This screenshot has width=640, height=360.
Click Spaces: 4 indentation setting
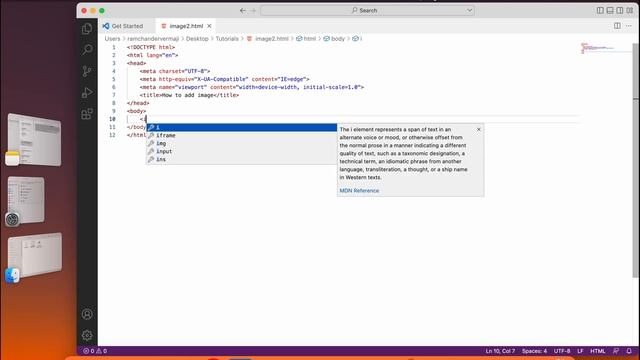[534, 351]
